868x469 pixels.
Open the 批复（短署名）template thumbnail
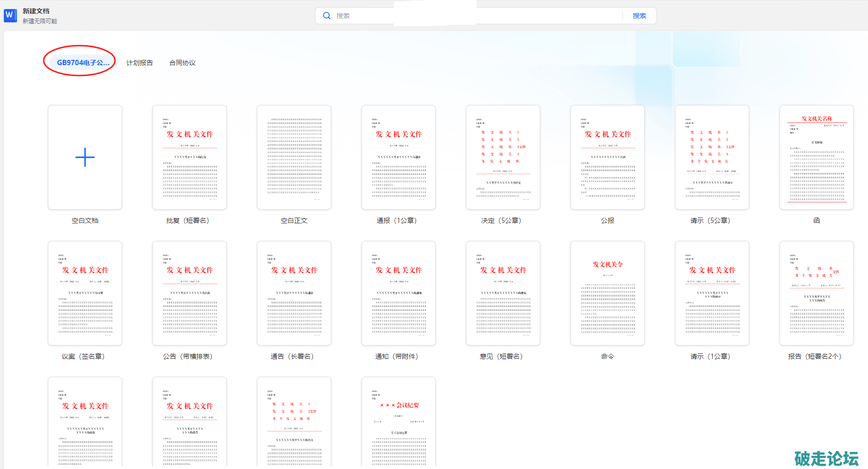190,157
